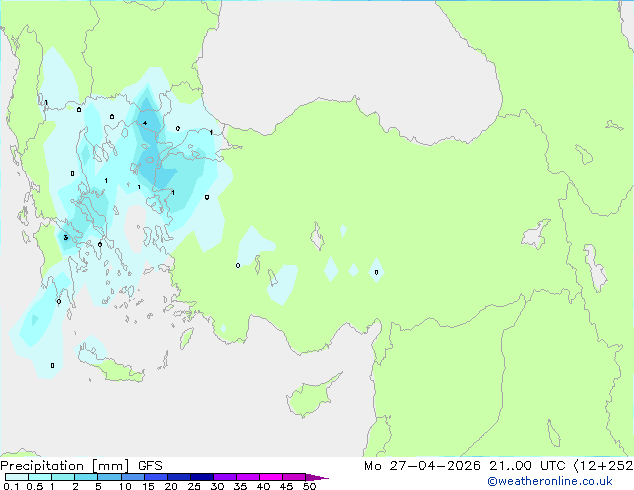Click the legend label '25'
This screenshot has height=490, width=634.
click(194, 486)
